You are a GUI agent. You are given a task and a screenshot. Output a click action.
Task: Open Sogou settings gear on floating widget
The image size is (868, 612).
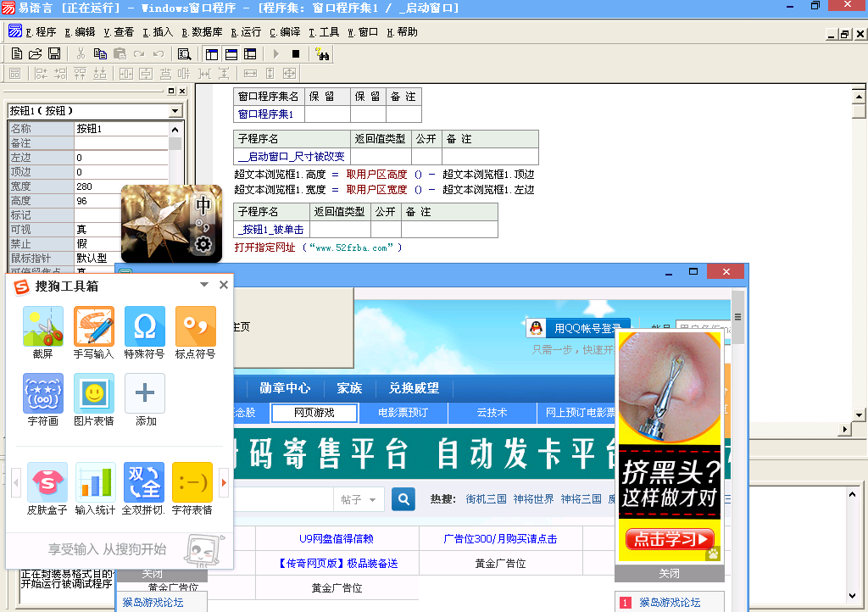[203, 243]
